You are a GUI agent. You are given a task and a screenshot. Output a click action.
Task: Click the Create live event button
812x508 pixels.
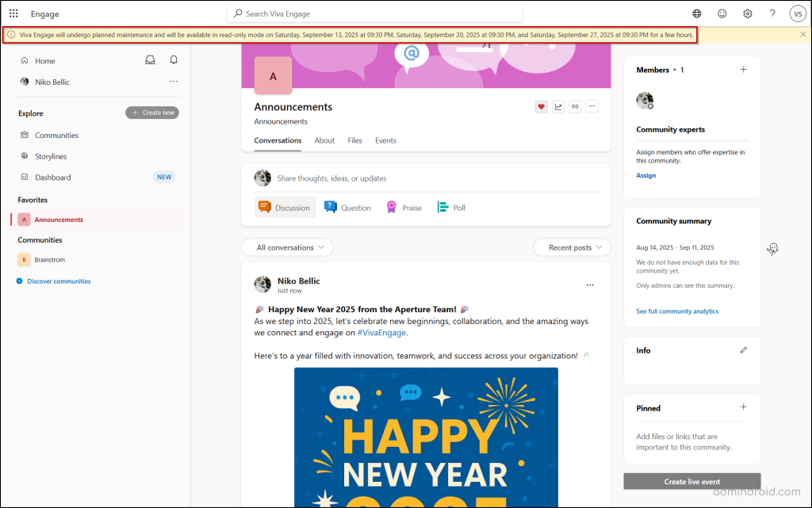click(x=691, y=481)
